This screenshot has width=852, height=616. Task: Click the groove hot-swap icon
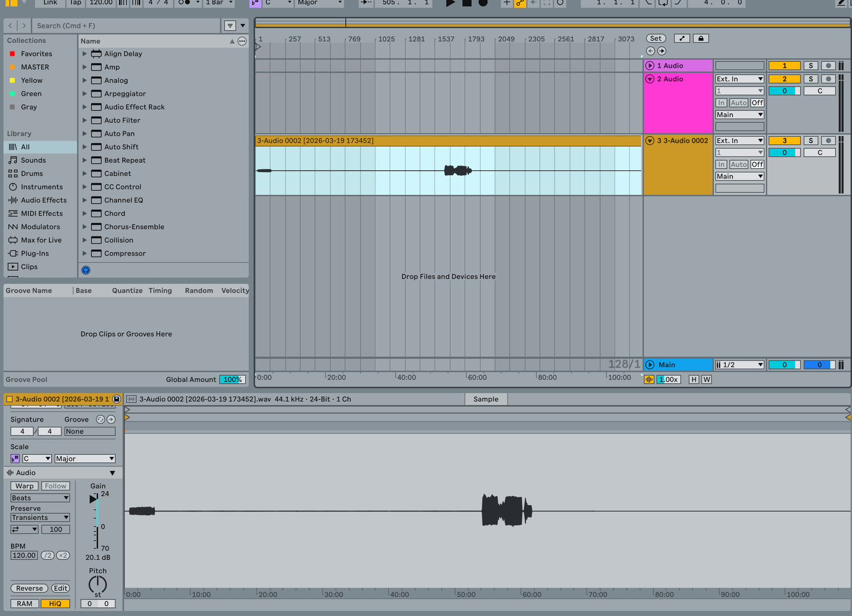click(100, 420)
